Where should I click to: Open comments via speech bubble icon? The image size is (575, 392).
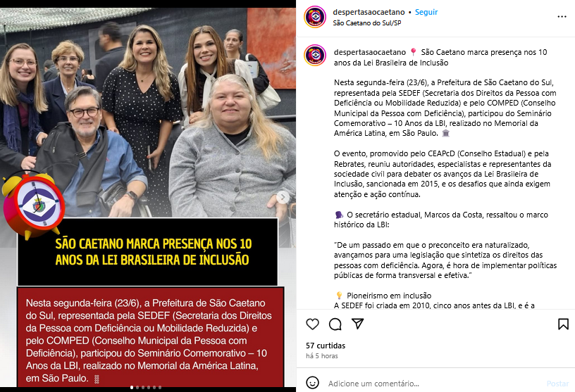point(335,324)
